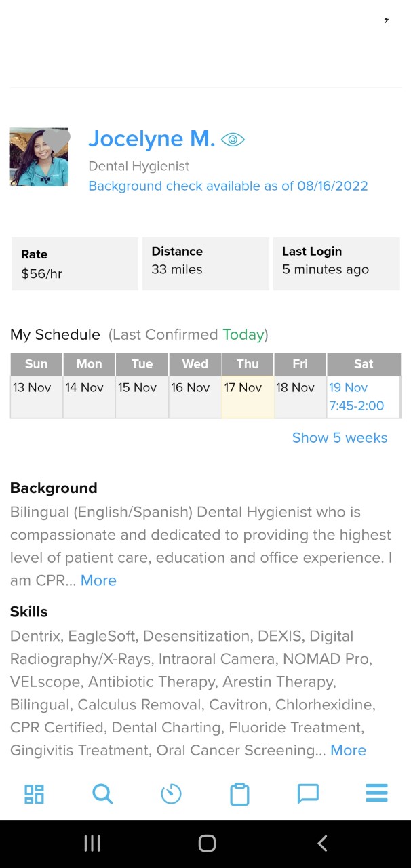The width and height of the screenshot is (411, 868).
Task: Click Jocelyne's profile photo thumbnail
Action: pos(39,157)
